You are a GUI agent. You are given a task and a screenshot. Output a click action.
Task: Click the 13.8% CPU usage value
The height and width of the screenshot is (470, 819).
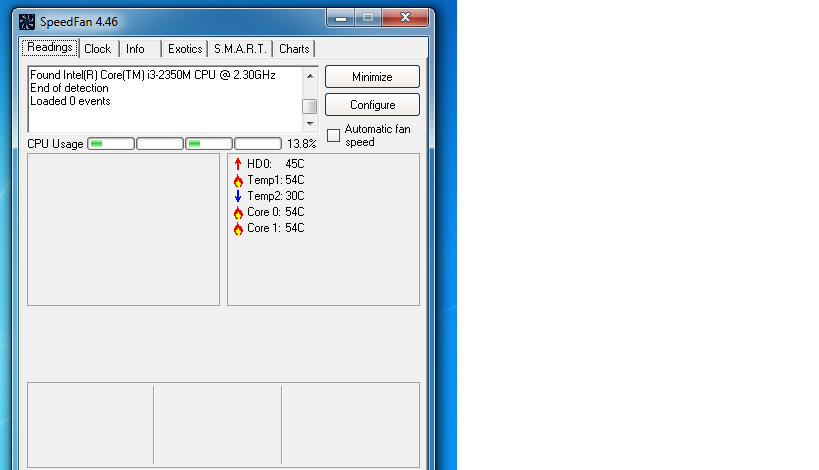pyautogui.click(x=301, y=144)
